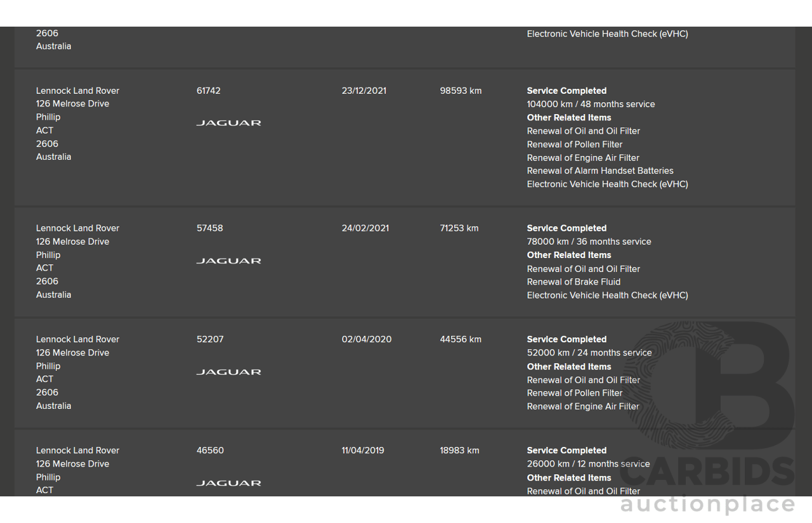Image resolution: width=812 pixels, height=523 pixels.
Task: Click 'Renewal of Pollen Filter' in the 61742 row
Action: pos(575,144)
